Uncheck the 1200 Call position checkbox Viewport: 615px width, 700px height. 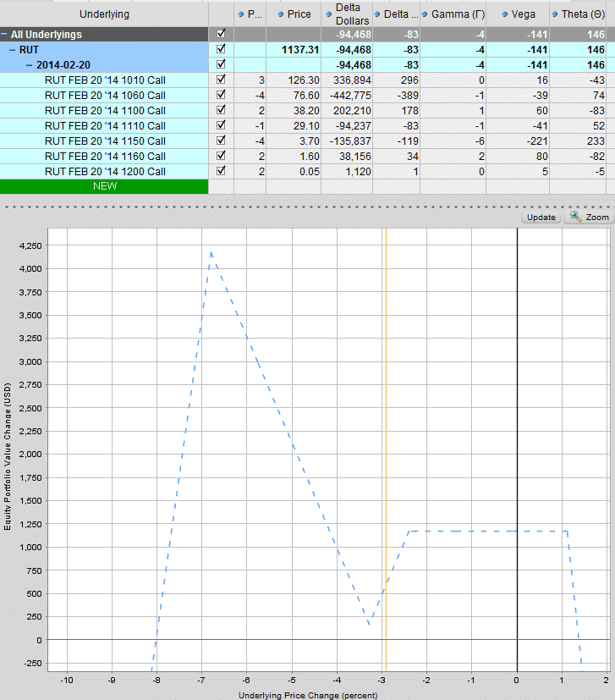[221, 170]
